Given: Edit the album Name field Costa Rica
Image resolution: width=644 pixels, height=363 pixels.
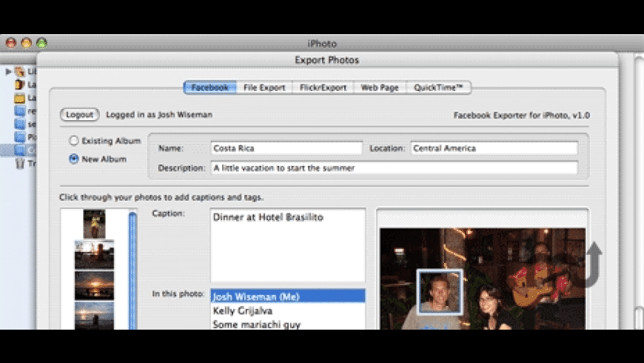Looking at the screenshot, I should 286,148.
